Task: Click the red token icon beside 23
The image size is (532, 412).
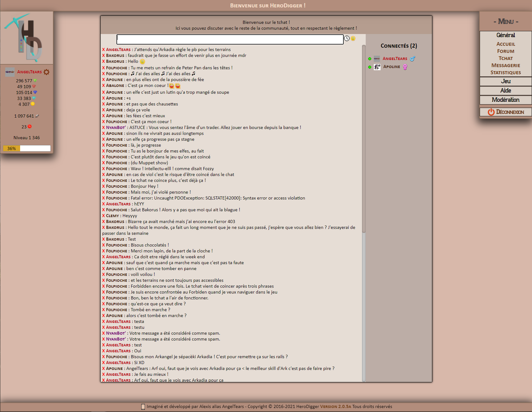Action: (30, 127)
